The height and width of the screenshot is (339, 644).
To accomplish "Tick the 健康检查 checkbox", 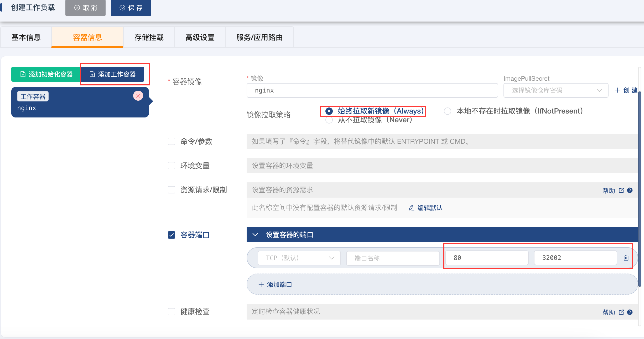I will pyautogui.click(x=172, y=312).
